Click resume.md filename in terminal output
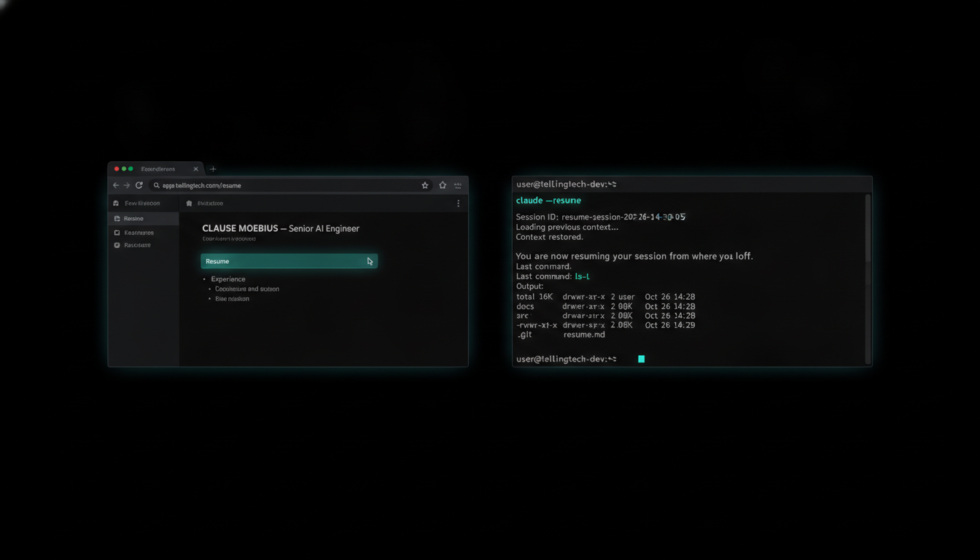This screenshot has height=560, width=980. tap(584, 335)
